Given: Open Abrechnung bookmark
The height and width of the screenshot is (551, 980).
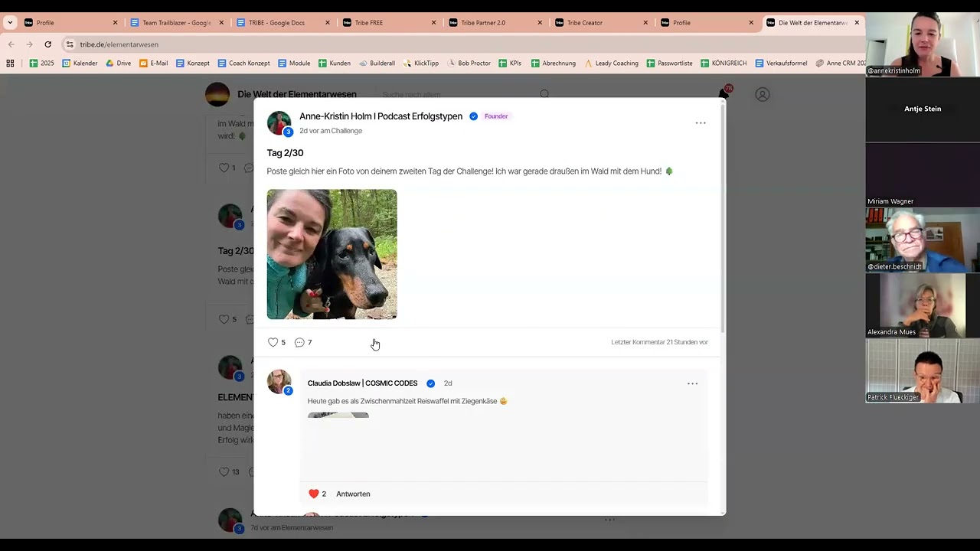Looking at the screenshot, I should pyautogui.click(x=553, y=63).
